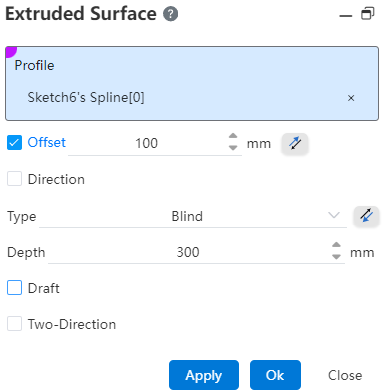Open the Type dropdown showing Blind
Image resolution: width=382 pixels, height=391 pixels.
pyautogui.click(x=193, y=217)
